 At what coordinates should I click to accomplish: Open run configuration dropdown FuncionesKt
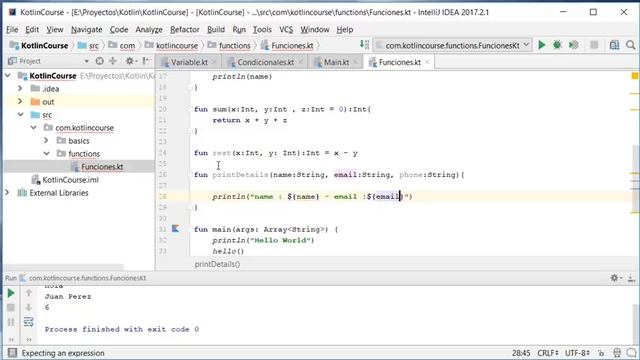tap(453, 45)
